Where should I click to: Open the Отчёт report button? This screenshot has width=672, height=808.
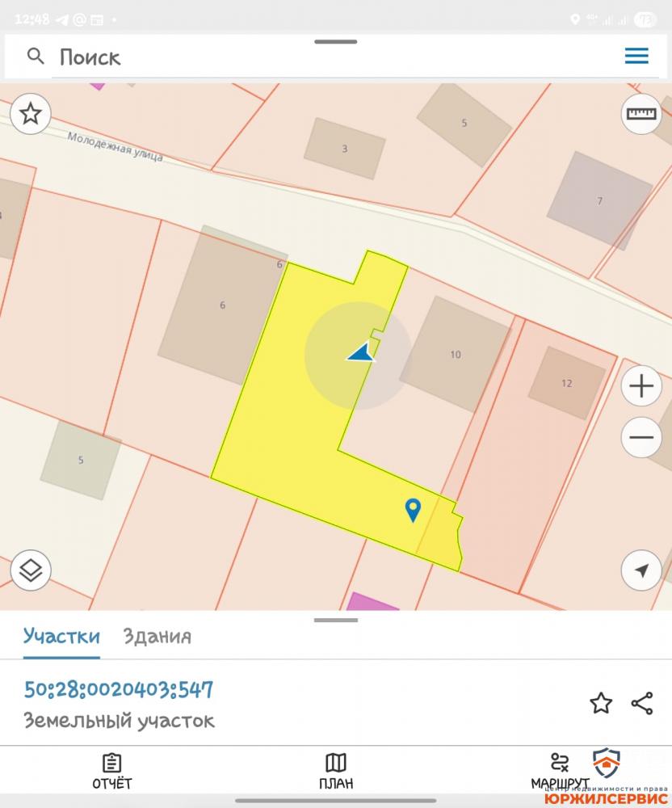pos(111,772)
